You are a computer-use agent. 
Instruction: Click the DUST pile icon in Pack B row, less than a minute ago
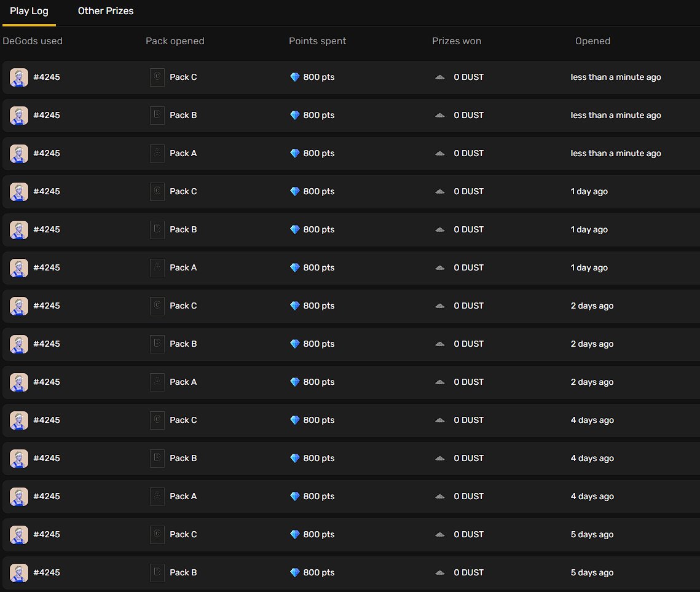pyautogui.click(x=440, y=115)
